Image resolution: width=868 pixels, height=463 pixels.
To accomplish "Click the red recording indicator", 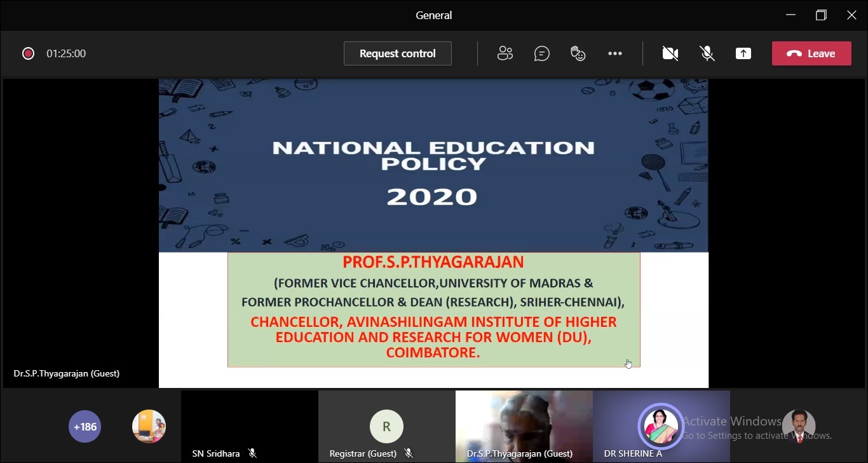I will [28, 53].
